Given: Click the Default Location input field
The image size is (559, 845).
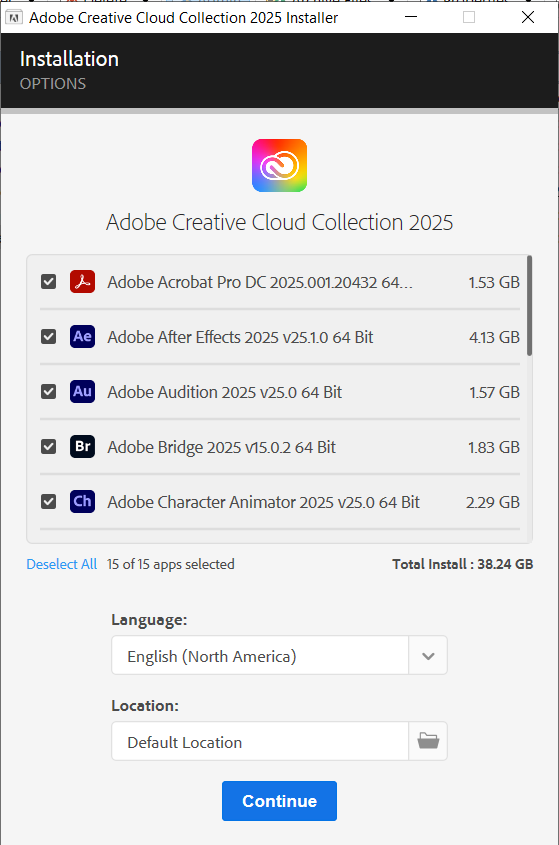Looking at the screenshot, I should (260, 741).
